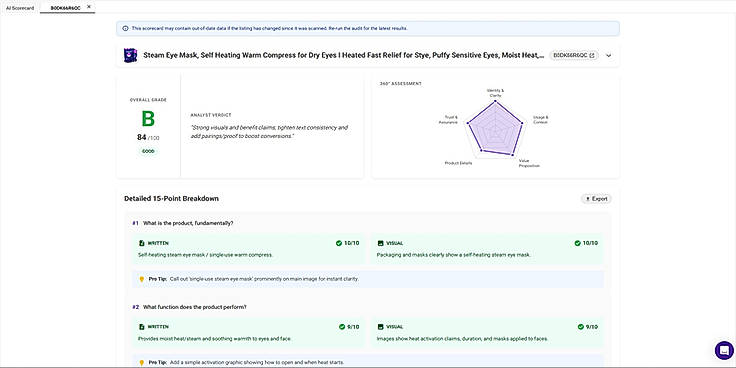The image size is (736, 368).
Task: Click the Pro Tip lightbulb icon under question #1
Action: [x=142, y=279]
